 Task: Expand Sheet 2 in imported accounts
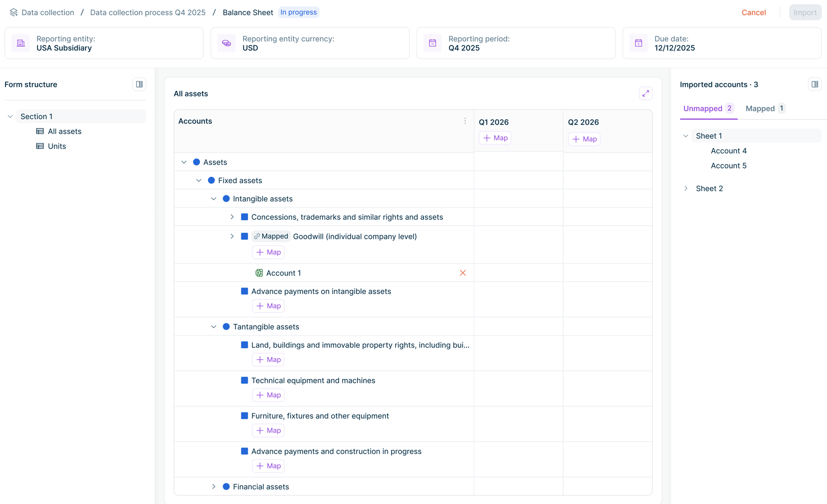(686, 189)
